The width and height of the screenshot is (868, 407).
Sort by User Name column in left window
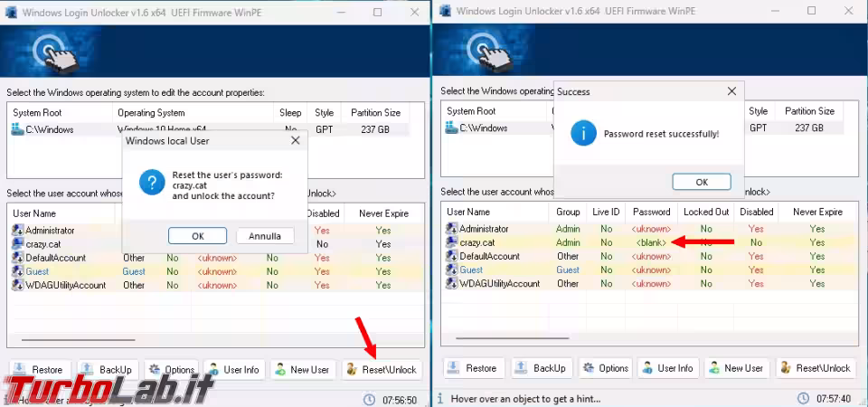pos(61,213)
